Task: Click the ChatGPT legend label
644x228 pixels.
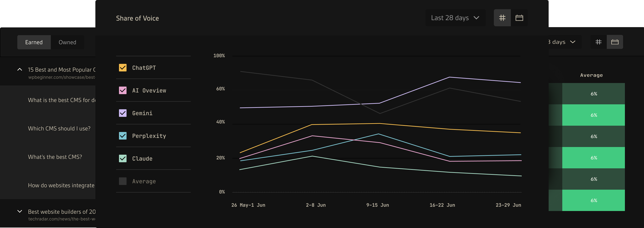Action: pos(144,68)
